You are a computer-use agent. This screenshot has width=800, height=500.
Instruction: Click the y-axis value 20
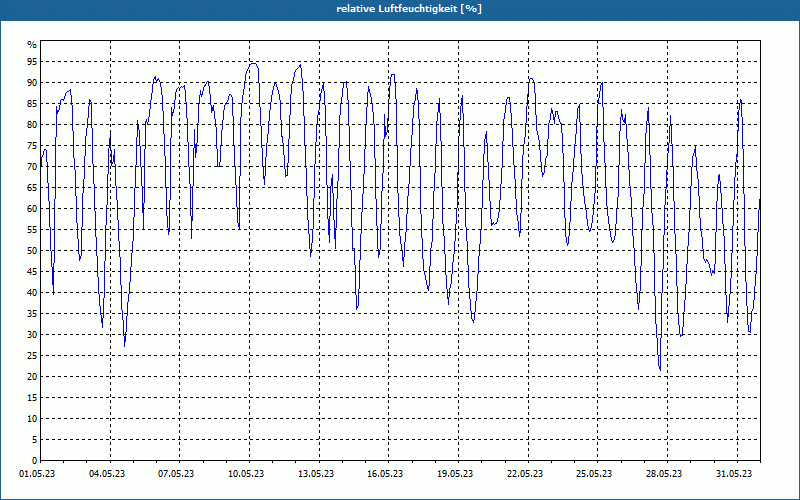pos(32,377)
